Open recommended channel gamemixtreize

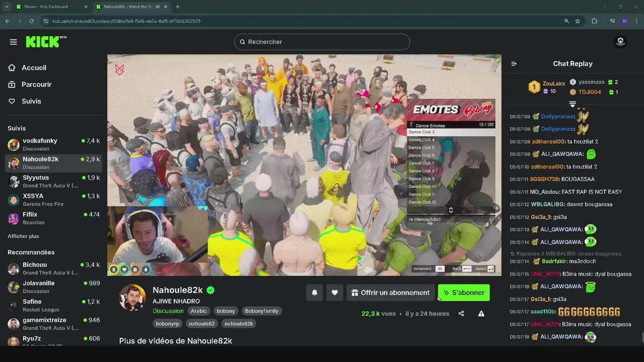point(53,324)
